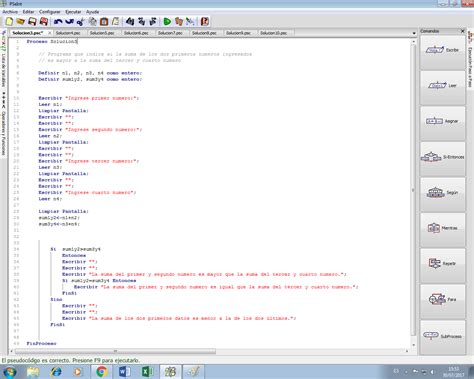Insert an Escribir command from Comandos panel
This screenshot has height=379, width=474.
tap(443, 50)
